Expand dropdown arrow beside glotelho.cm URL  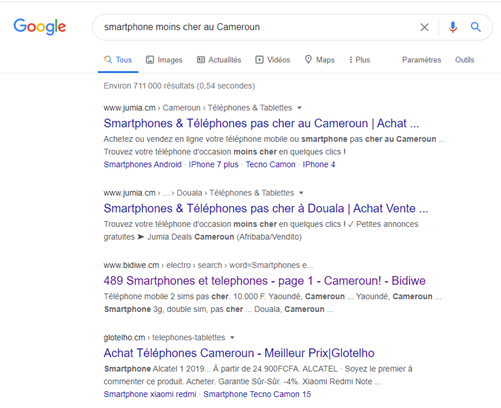[232, 337]
